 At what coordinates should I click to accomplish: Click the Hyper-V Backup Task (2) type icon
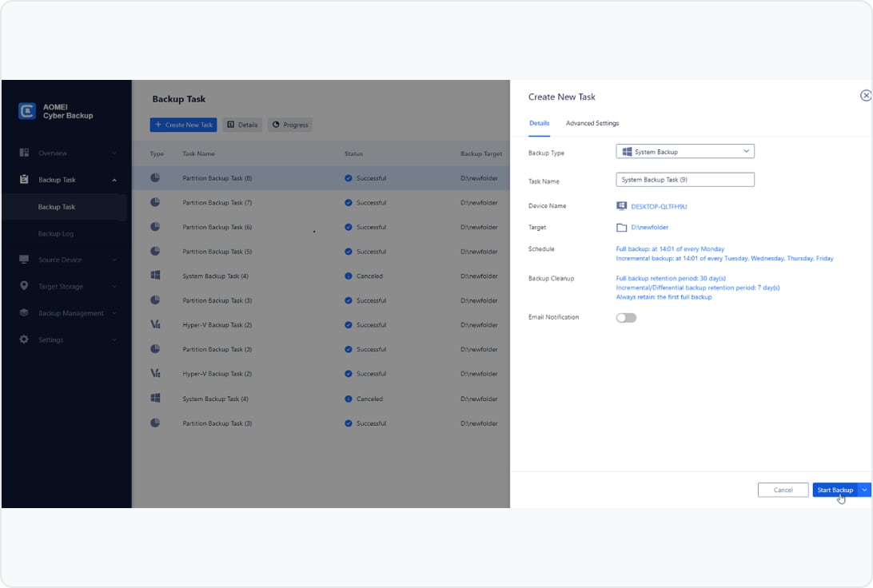coord(155,325)
